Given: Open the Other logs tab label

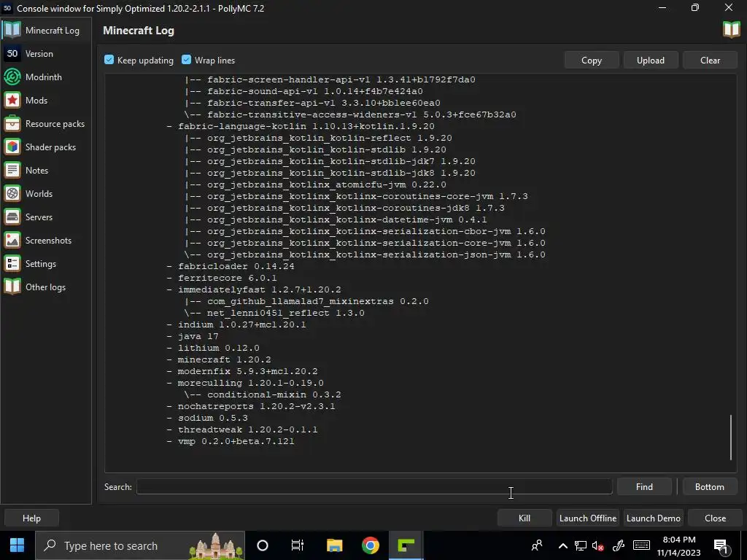Looking at the screenshot, I should click(x=45, y=287).
